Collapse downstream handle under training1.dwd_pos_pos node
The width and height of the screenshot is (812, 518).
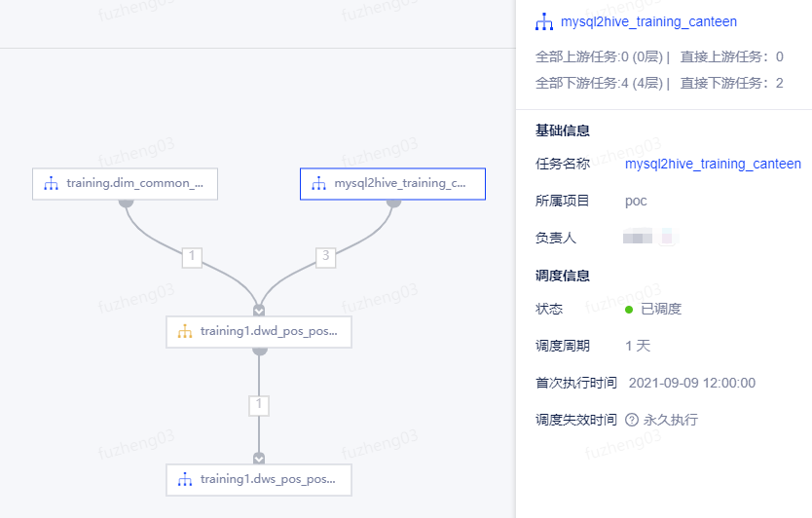[260, 351]
